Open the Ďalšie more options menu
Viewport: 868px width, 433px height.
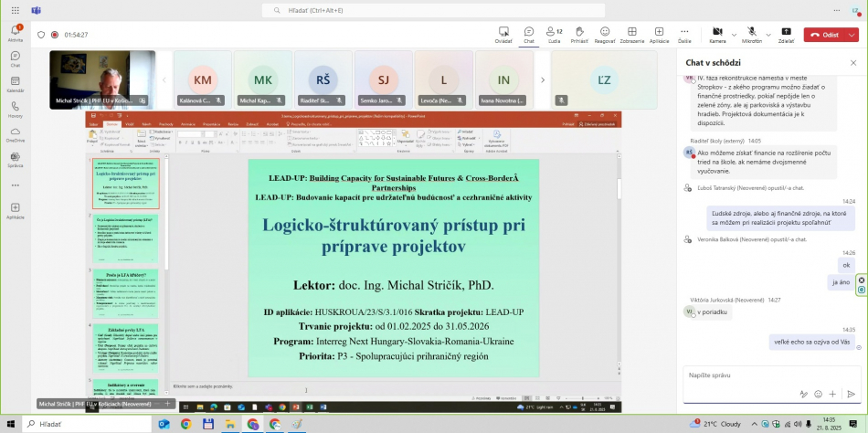point(684,33)
